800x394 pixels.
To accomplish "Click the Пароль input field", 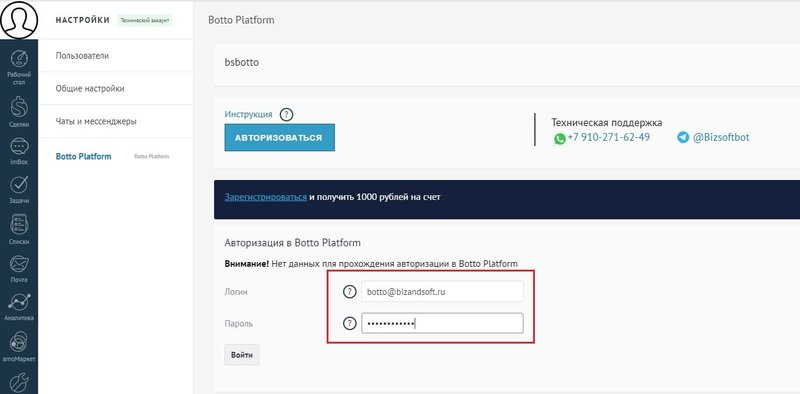I will [x=442, y=323].
